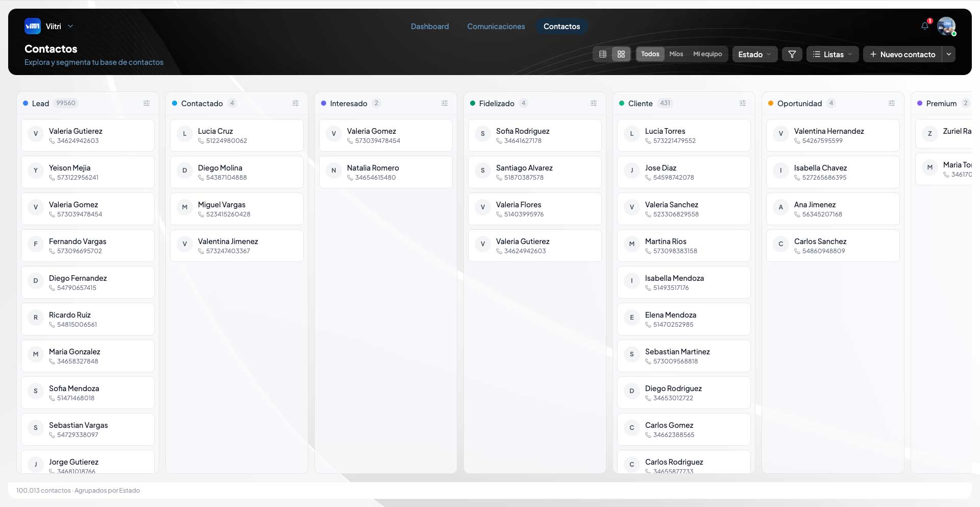This screenshot has height=507, width=980.
Task: Click phone icon on Natalia Romero card
Action: (350, 178)
